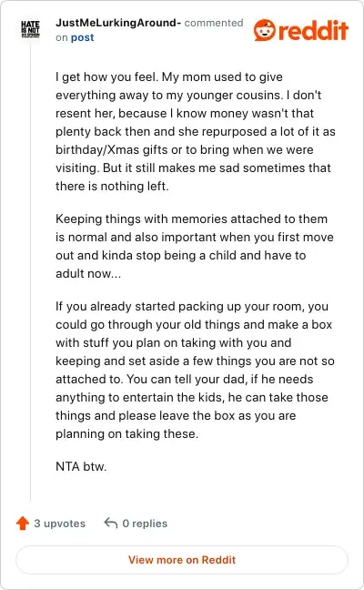Screen dimensions: 364x590
Task: Click the paragraph starting 'Keeping things with memories'
Action: [x=195, y=246]
